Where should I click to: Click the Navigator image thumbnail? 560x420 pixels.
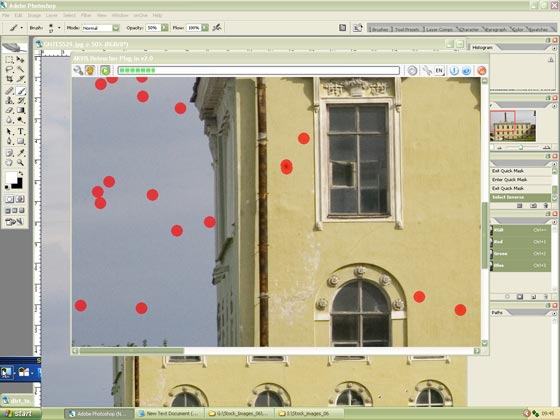click(513, 126)
